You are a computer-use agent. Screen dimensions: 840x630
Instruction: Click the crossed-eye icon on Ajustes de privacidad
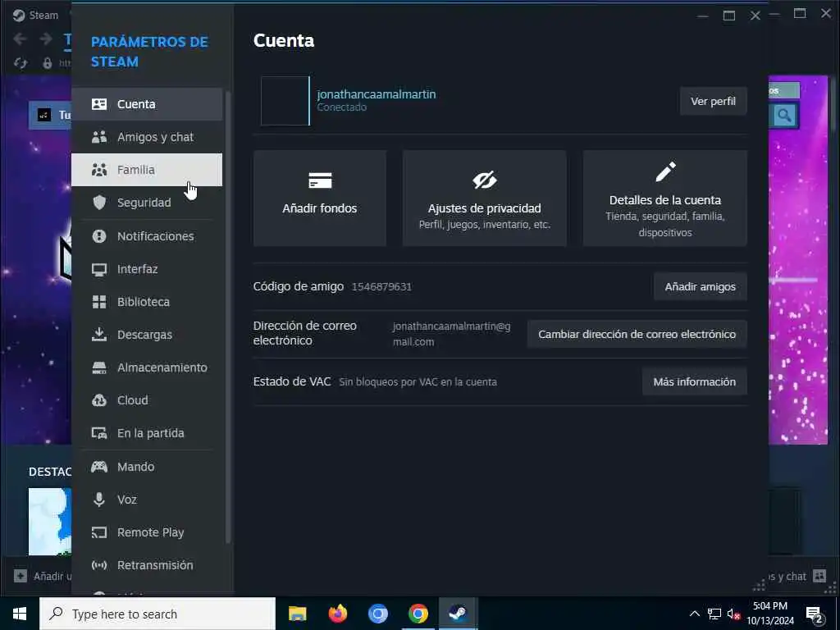click(x=484, y=180)
